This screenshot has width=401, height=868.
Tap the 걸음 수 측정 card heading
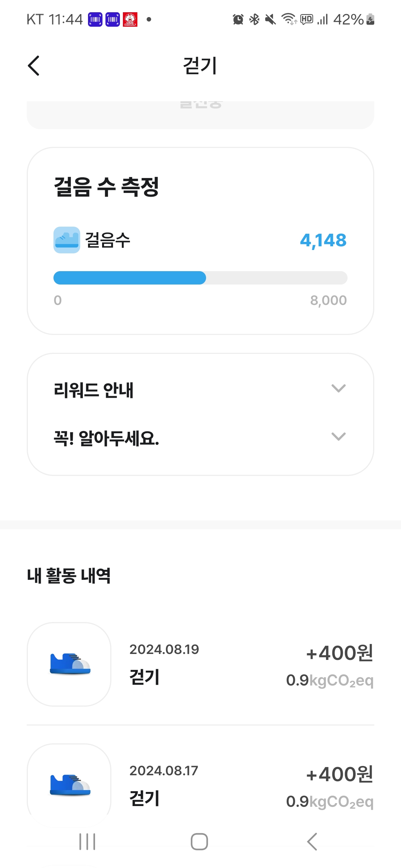107,187
